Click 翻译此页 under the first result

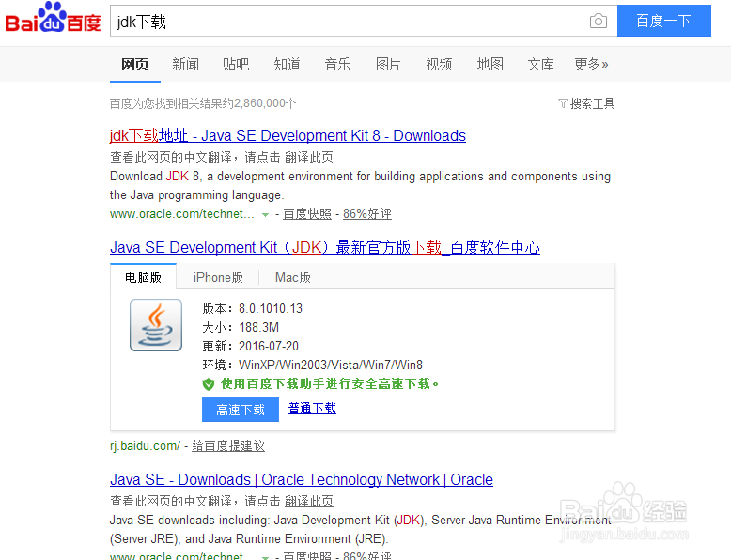tap(308, 158)
